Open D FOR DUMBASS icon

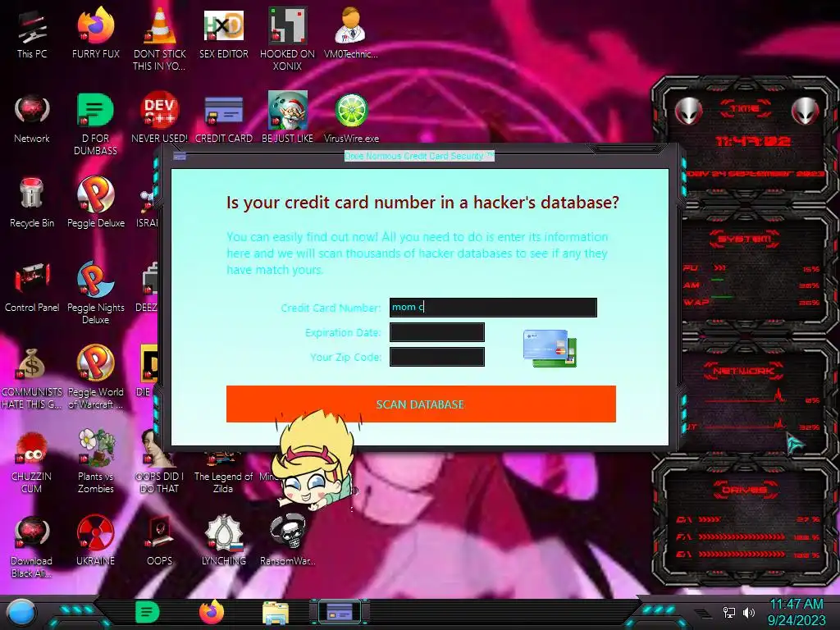coord(95,124)
